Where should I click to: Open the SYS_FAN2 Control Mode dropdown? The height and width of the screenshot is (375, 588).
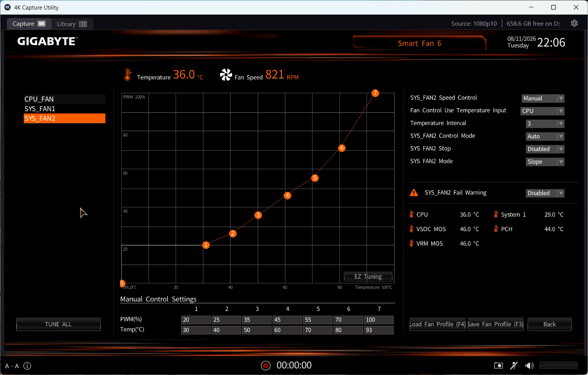pyautogui.click(x=545, y=137)
